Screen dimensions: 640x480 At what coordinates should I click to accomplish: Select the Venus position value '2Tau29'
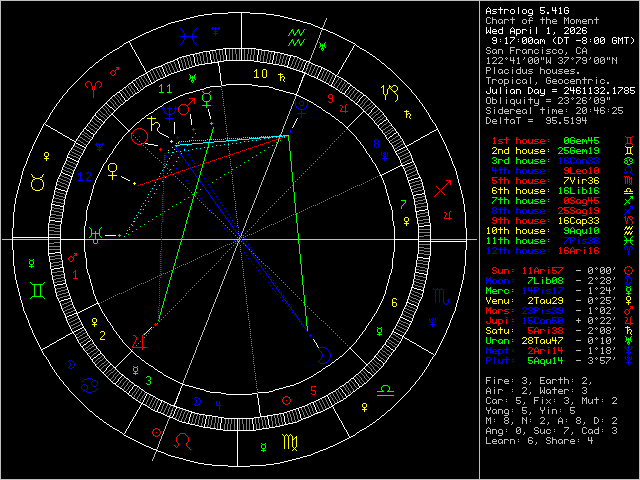(x=545, y=300)
